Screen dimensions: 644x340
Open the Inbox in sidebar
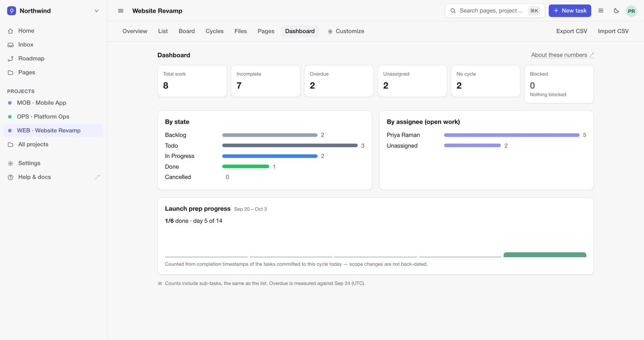[54, 45]
